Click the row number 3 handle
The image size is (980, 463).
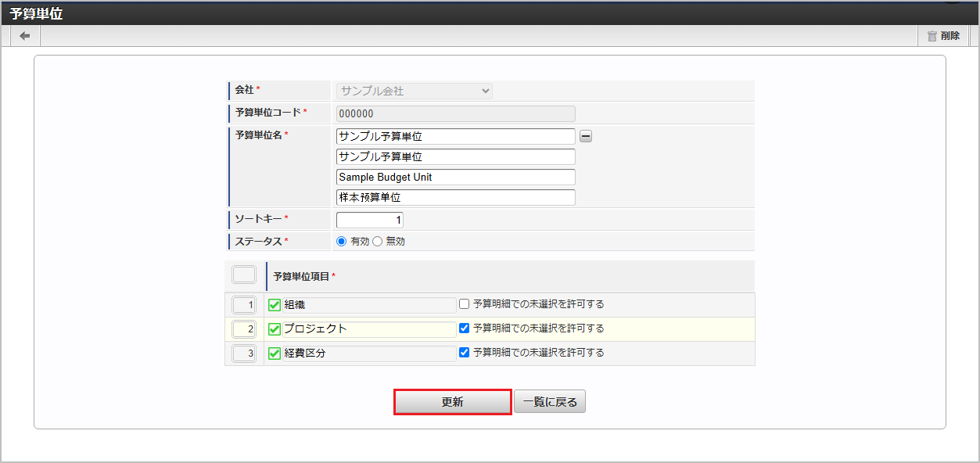point(244,354)
